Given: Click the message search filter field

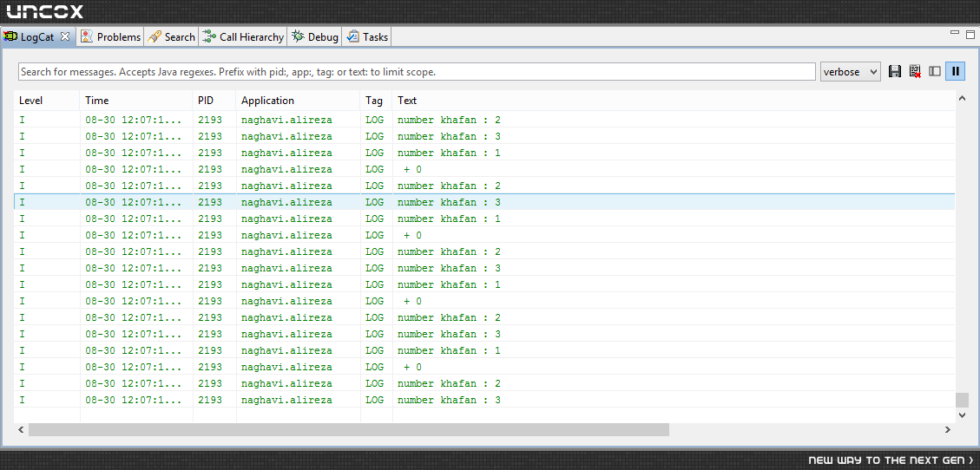Looking at the screenshot, I should coord(417,72).
